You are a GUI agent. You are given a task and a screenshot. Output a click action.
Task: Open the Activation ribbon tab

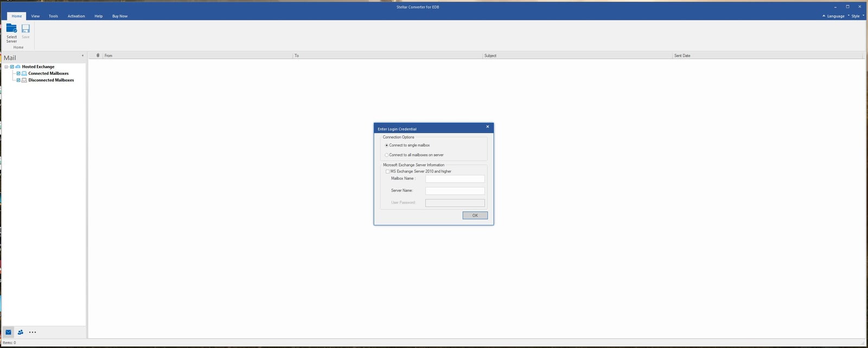(76, 16)
